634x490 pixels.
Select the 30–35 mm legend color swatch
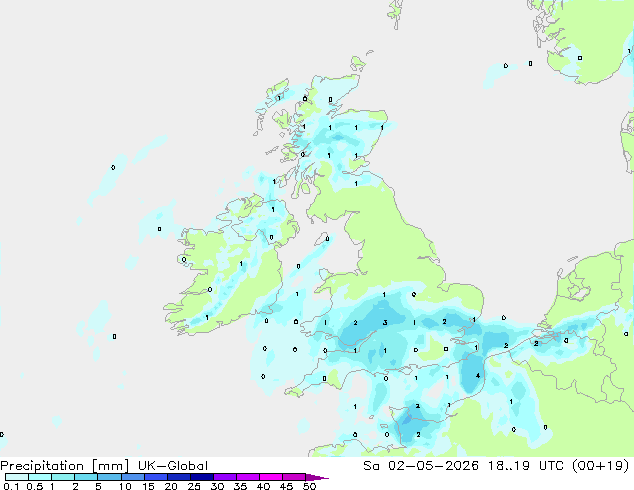pos(225,477)
